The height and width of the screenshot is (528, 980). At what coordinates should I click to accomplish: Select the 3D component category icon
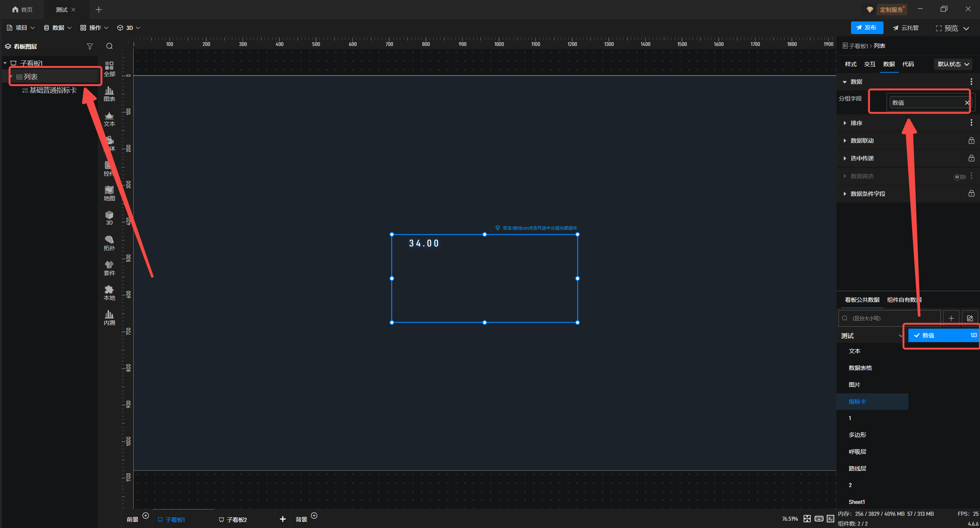[109, 218]
